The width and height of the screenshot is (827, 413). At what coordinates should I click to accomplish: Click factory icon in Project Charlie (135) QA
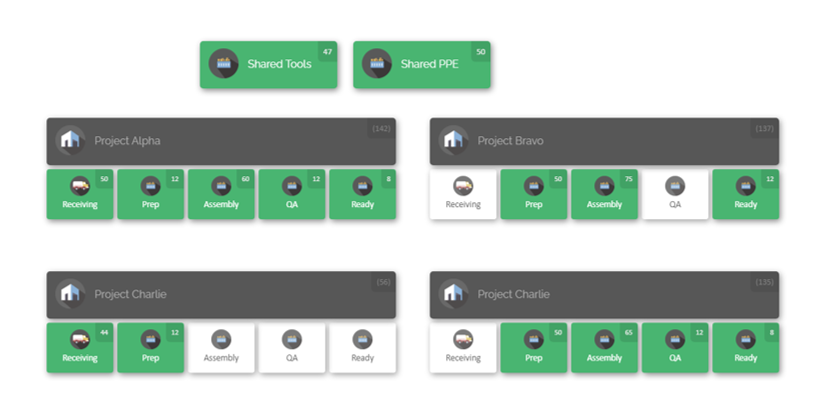[x=675, y=339]
